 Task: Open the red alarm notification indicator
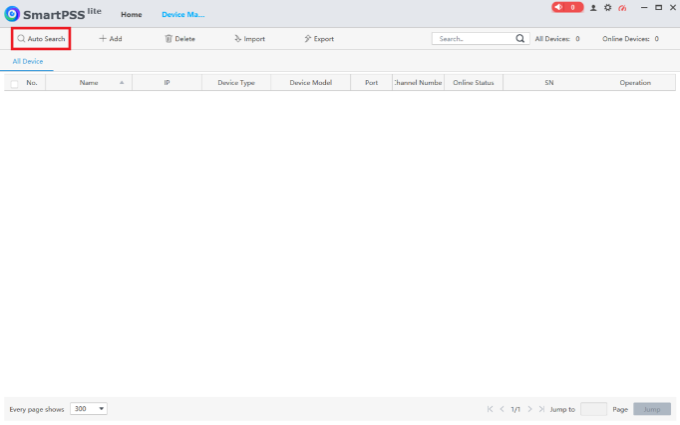click(x=567, y=7)
